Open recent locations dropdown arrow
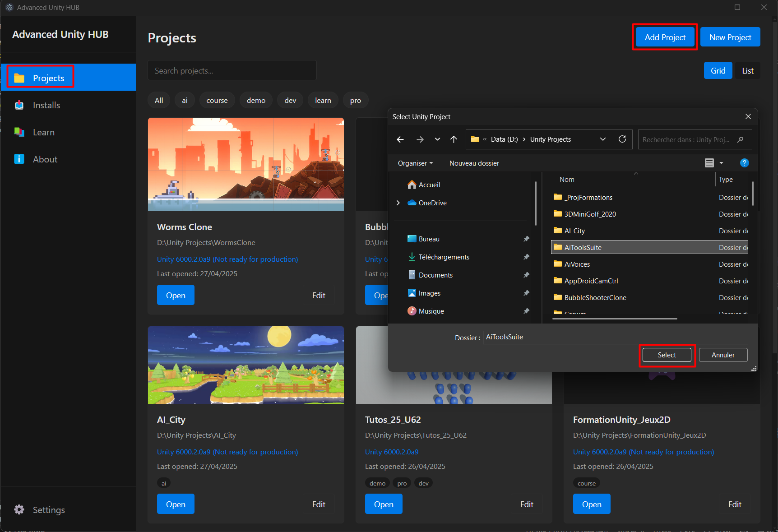 point(437,139)
